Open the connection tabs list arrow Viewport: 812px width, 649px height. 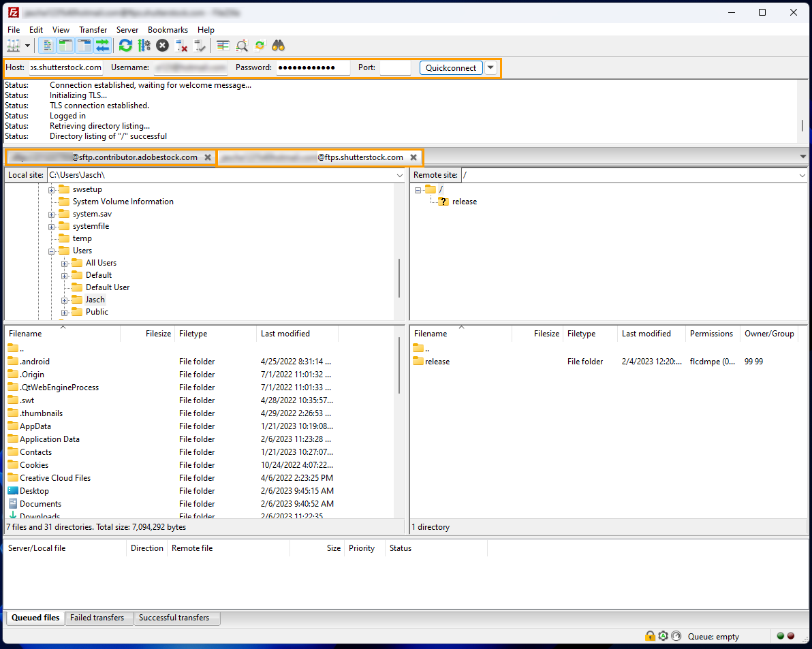point(802,157)
